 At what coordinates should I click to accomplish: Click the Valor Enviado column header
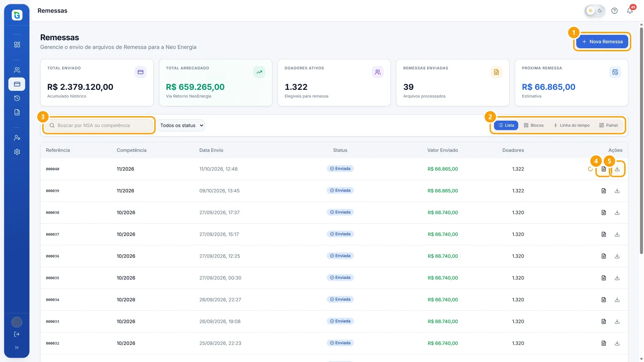tap(442, 150)
